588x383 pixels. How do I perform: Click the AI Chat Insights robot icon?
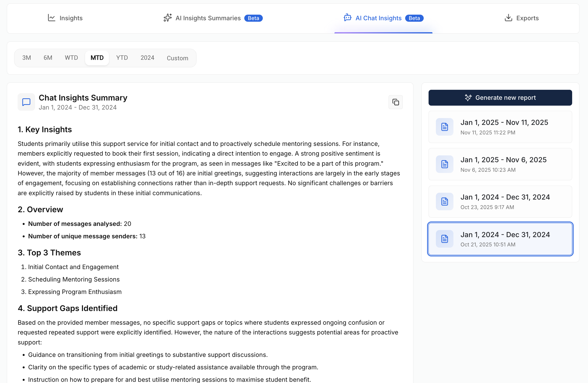point(347,18)
